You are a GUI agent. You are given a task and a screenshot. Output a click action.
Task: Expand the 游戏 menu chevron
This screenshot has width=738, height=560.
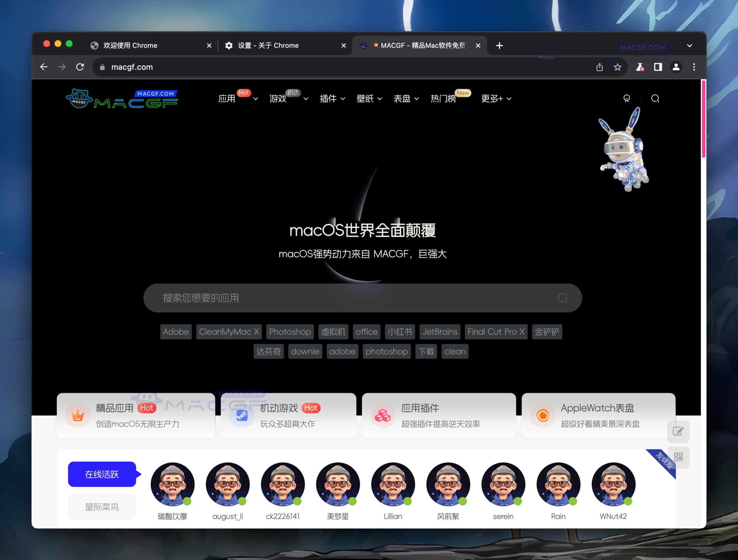(x=306, y=99)
